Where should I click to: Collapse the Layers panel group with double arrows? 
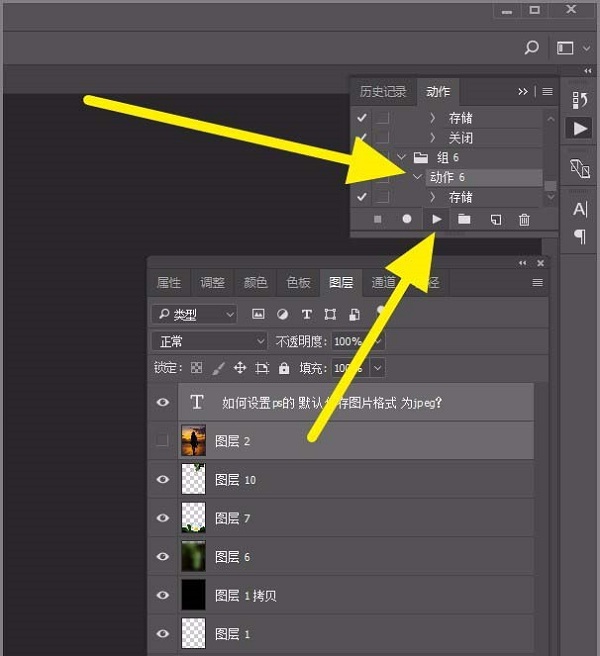[522, 263]
